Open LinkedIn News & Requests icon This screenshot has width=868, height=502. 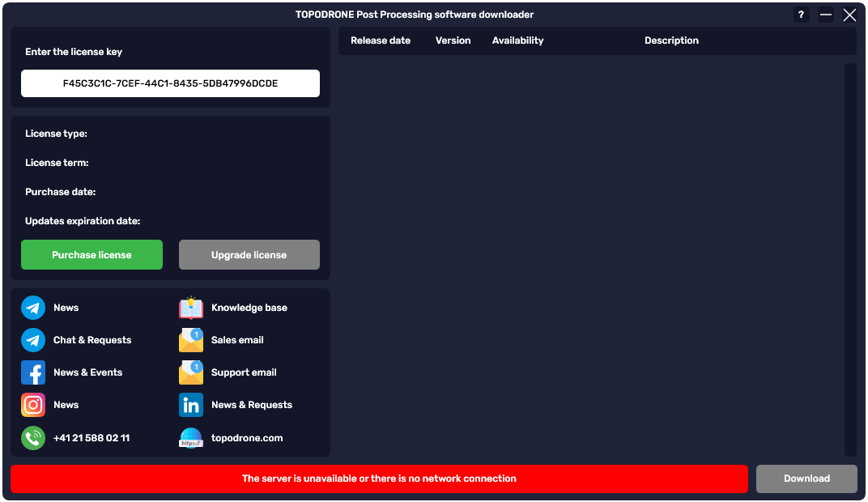(x=191, y=405)
